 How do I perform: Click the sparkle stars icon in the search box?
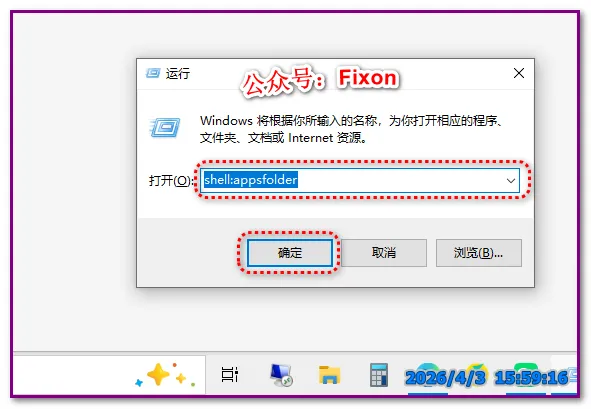click(165, 375)
